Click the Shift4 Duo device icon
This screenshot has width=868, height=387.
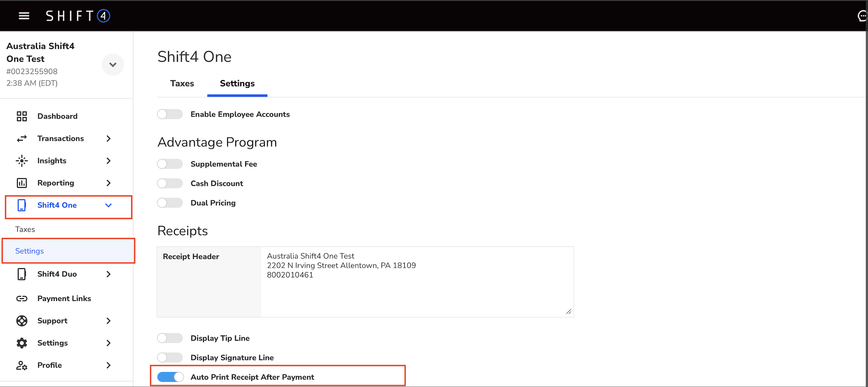22,274
